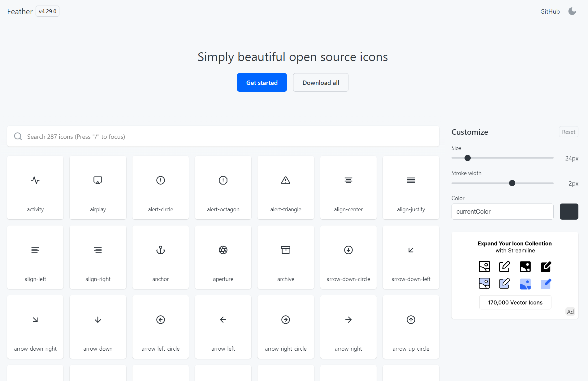Click the Stroke width slider handle
This screenshot has height=381, width=588.
[512, 183]
